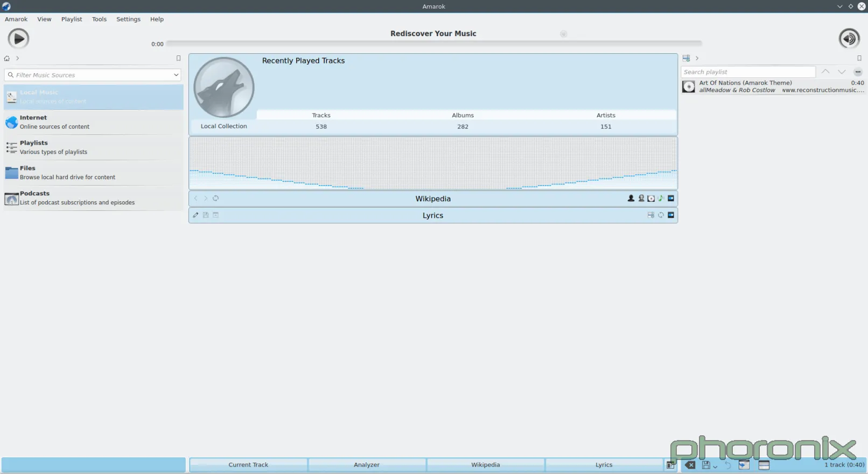Screen dimensions: 868x474
Task: Open the Playlist menu
Action: coord(72,19)
